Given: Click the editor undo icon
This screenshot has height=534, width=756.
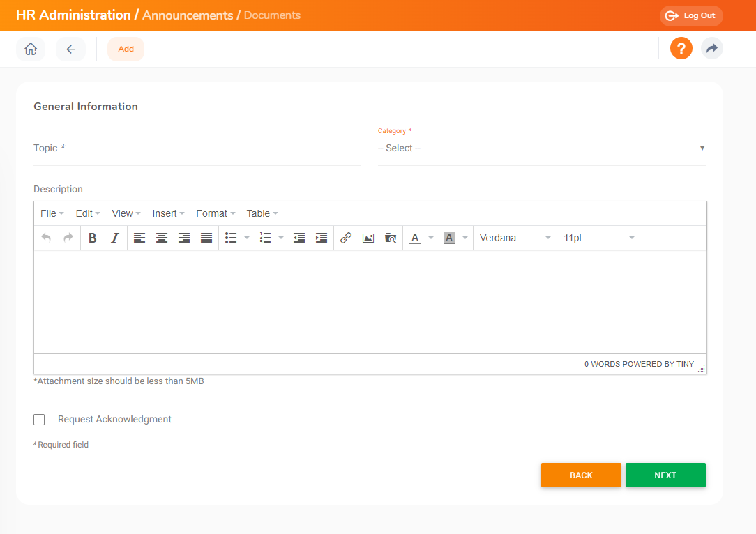Looking at the screenshot, I should coord(46,238).
